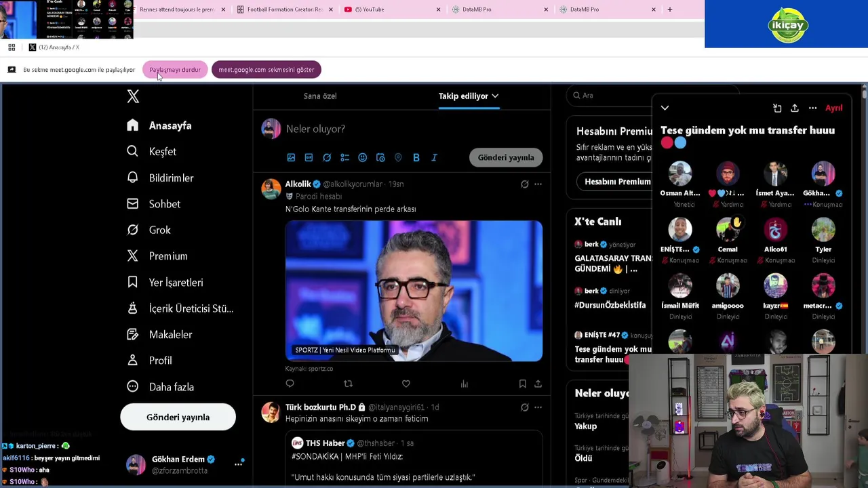The width and height of the screenshot is (868, 488).
Task: Open the account menu dots beside Gökhan Erdem
Action: click(239, 464)
